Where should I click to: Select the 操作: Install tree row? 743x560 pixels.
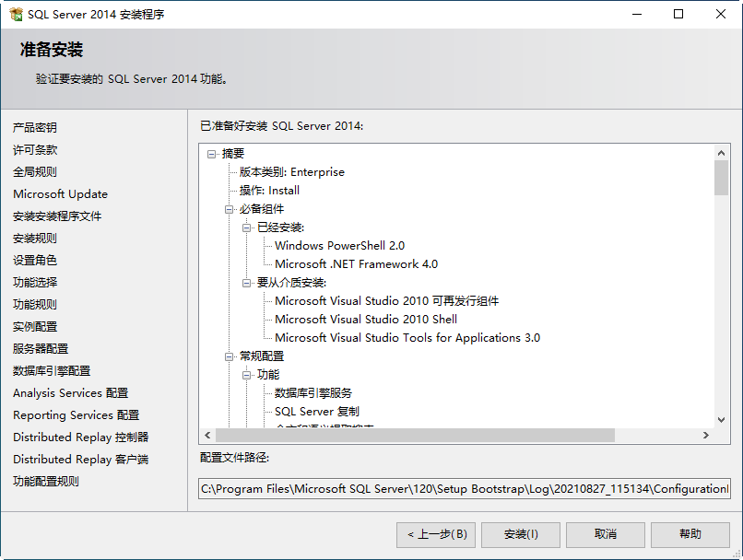[269, 191]
